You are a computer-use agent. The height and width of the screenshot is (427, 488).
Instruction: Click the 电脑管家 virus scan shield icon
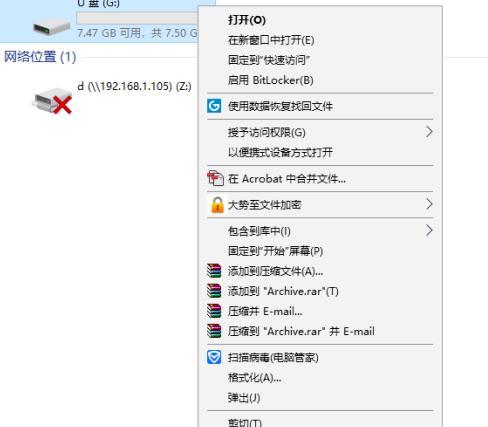214,358
